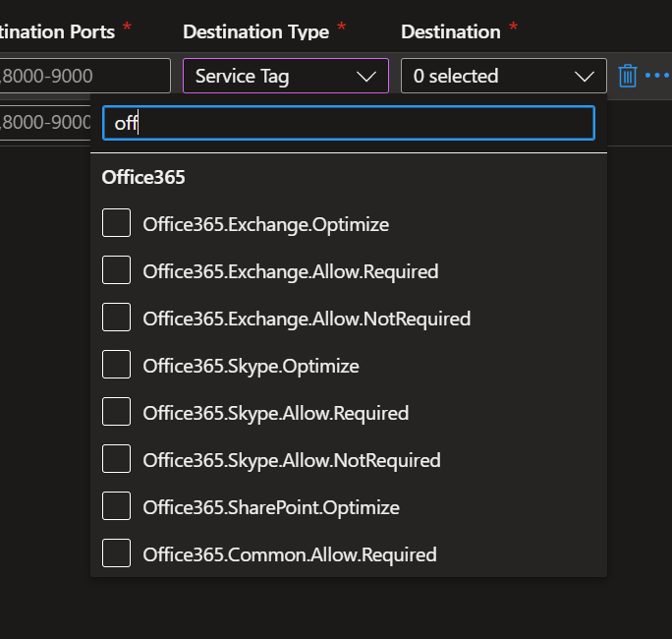The image size is (672, 639).
Task: Enable the Office365.Exchange.Allow.Required checkbox
Action: pyautogui.click(x=116, y=270)
